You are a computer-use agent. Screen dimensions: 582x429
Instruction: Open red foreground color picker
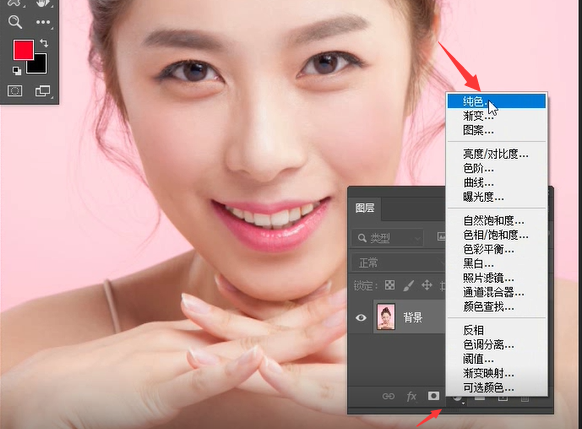click(x=24, y=50)
